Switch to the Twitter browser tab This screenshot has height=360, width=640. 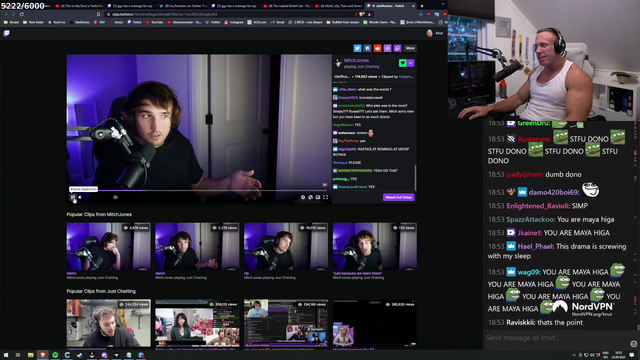[184, 6]
